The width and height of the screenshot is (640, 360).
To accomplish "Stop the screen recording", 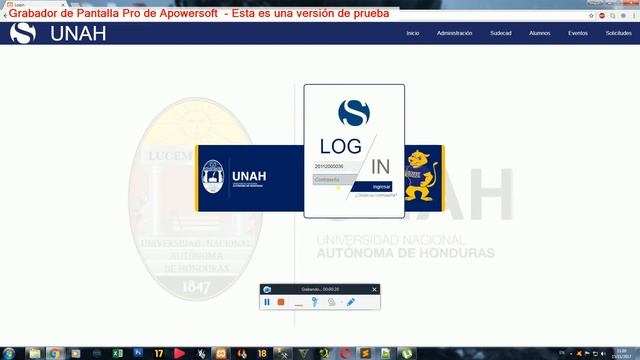I will [x=281, y=302].
